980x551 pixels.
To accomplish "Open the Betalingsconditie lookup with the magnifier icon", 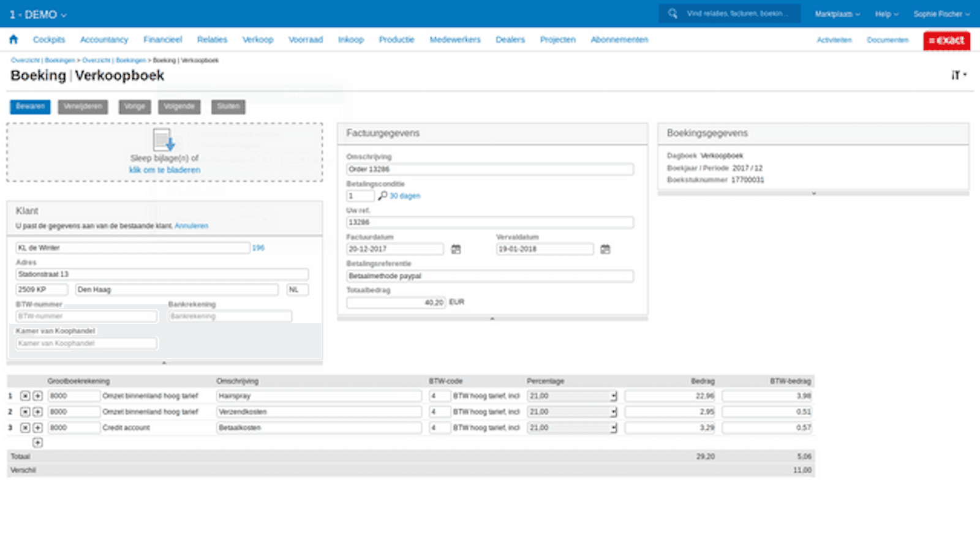I will pos(383,196).
